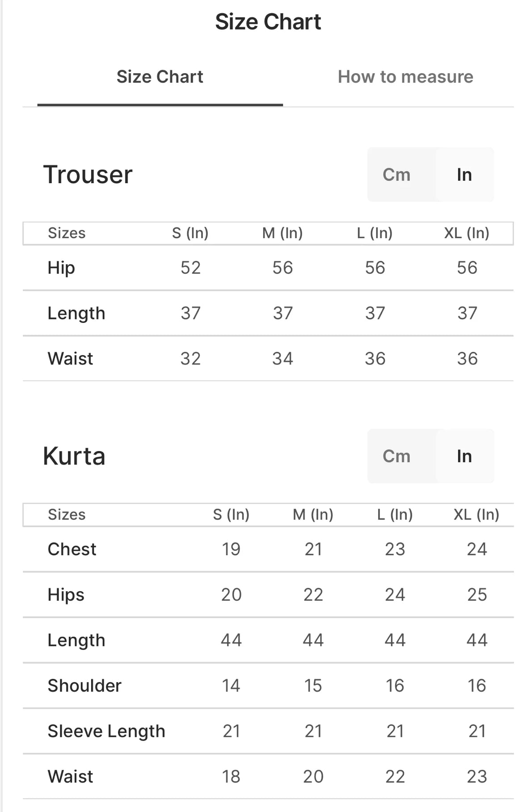Click Kurta Hips value 25 for size XL
531x812 pixels.
tap(476, 594)
